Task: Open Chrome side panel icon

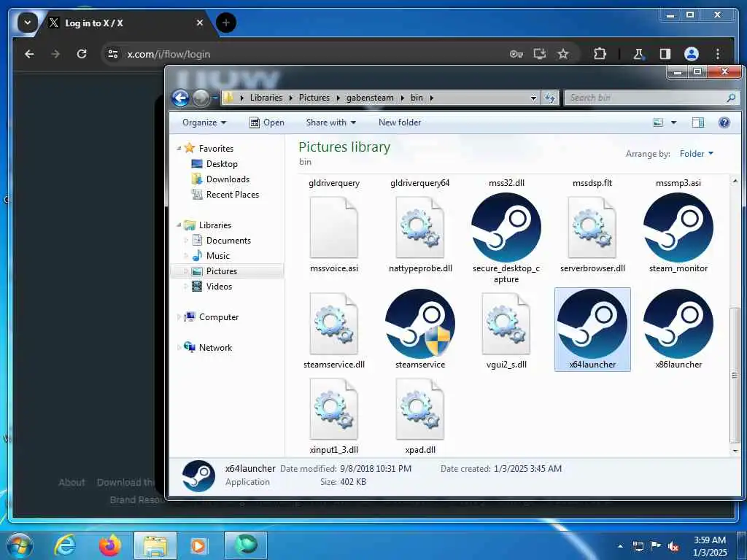Action: tap(665, 54)
